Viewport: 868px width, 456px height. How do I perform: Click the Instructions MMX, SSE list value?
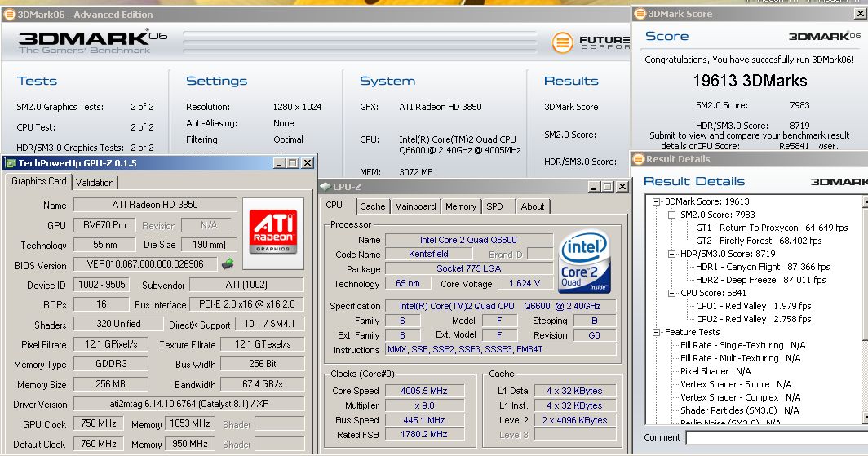501,350
